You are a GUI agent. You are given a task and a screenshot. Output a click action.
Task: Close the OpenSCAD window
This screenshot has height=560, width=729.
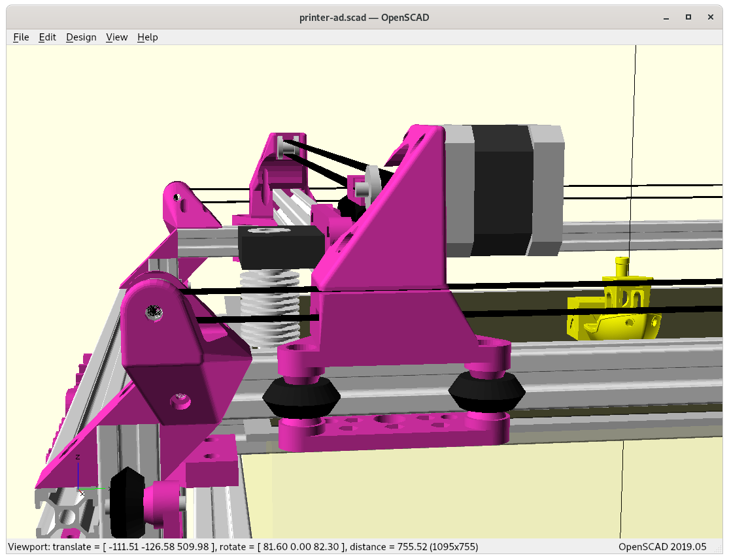point(711,17)
